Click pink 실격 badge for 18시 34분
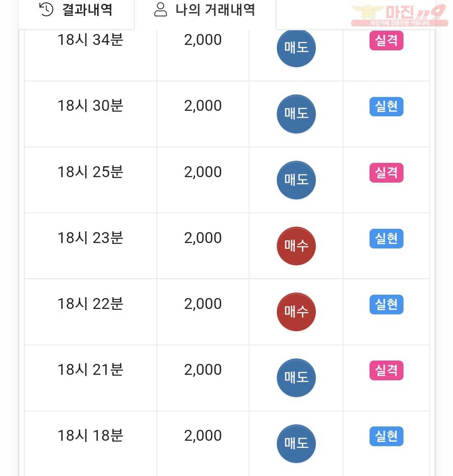Viewport: 453px width, 476px height. [x=386, y=40]
